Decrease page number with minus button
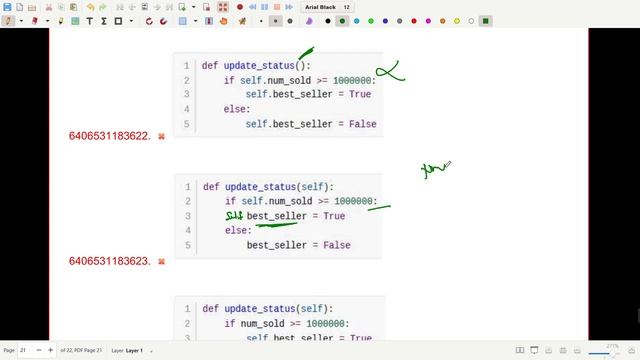Screen dimensions: 640x360 [x=39, y=350]
